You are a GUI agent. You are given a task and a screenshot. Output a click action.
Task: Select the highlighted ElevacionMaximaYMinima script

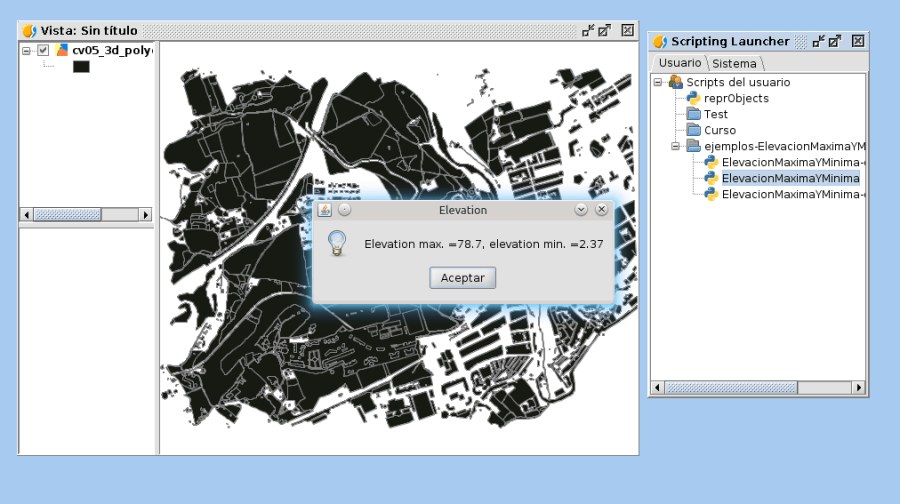(x=790, y=178)
